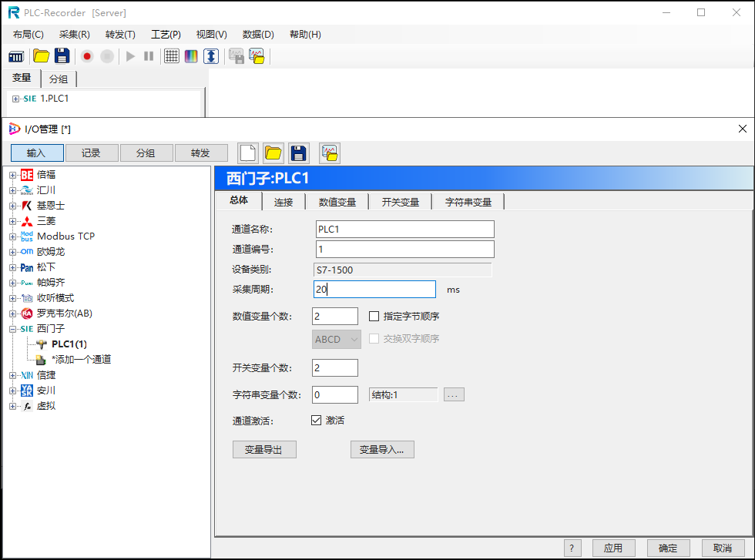
Task: Apply changes with the 应用 button
Action: (613, 547)
